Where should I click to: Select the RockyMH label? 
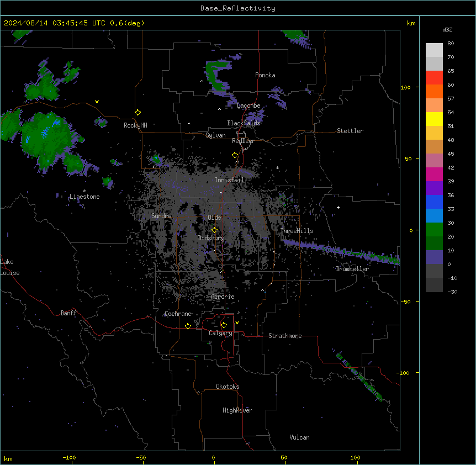click(x=135, y=125)
